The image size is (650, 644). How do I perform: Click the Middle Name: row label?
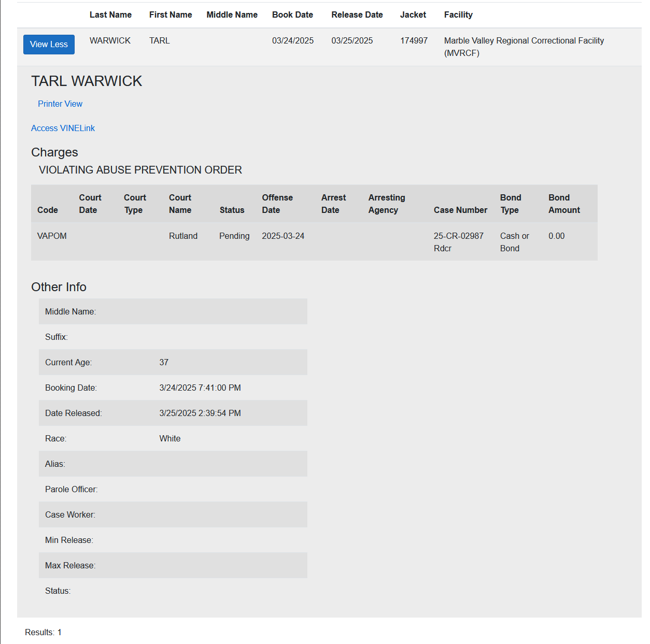[70, 311]
